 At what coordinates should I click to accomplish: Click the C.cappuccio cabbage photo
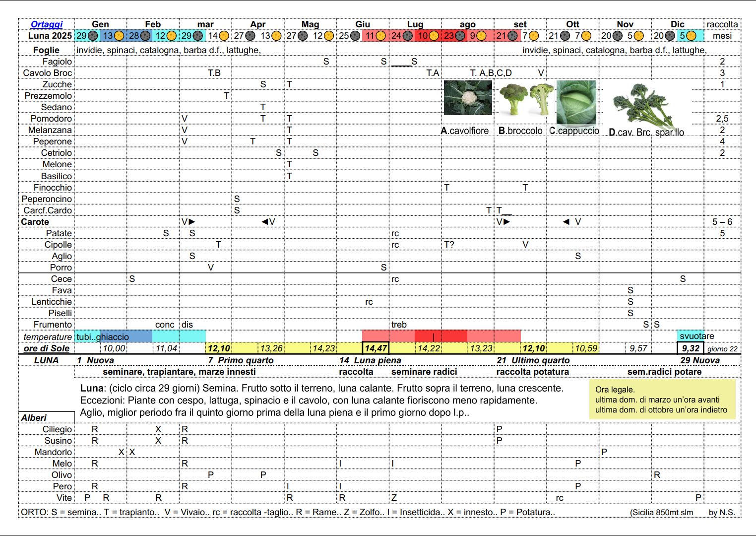(576, 102)
